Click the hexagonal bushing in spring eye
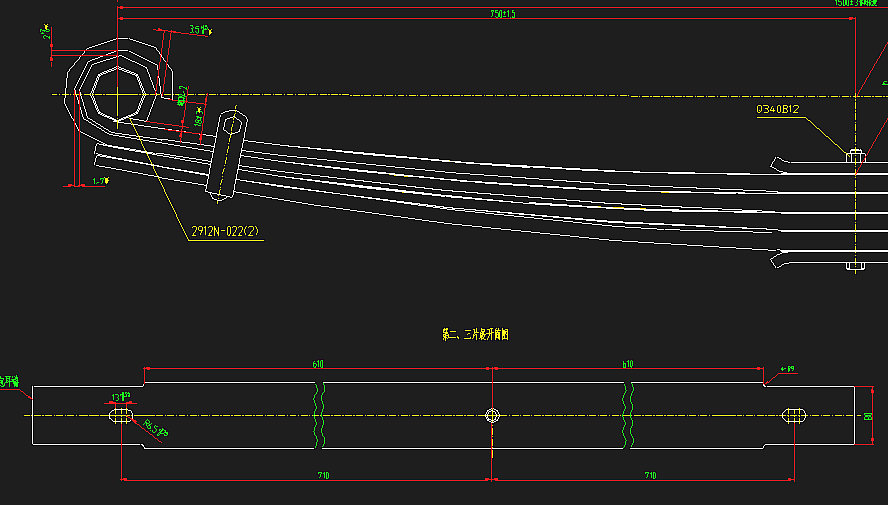This screenshot has width=888, height=505. pos(120,93)
